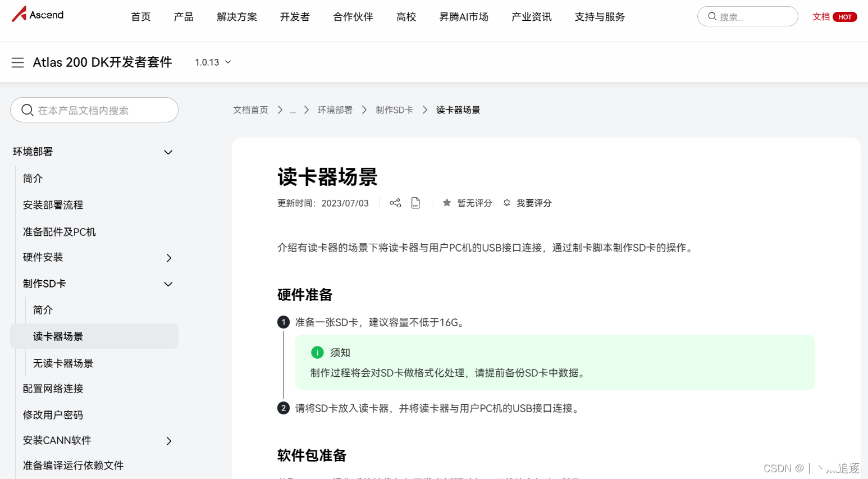
Task: Focus the 在本产品文档内搜索 search box
Action: tap(94, 110)
